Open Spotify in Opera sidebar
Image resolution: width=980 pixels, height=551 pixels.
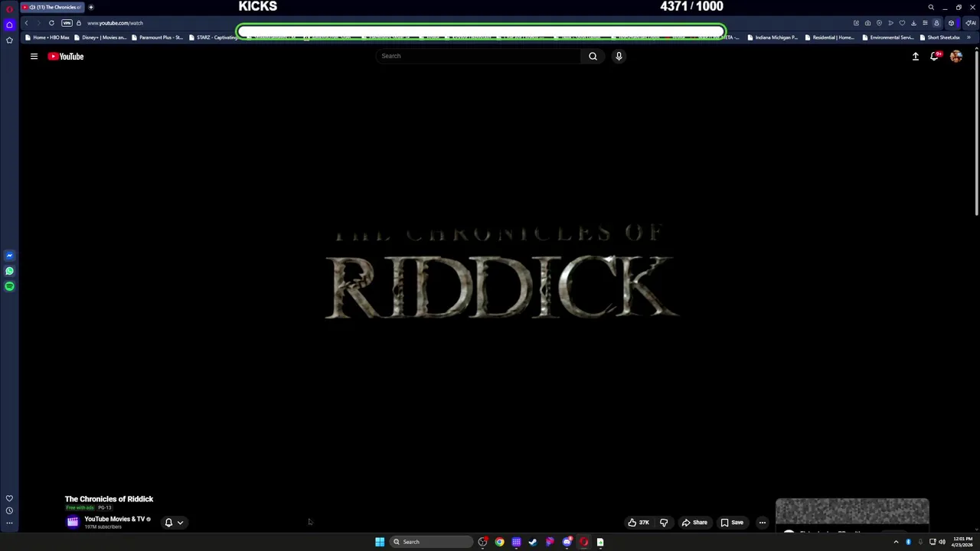pos(9,286)
